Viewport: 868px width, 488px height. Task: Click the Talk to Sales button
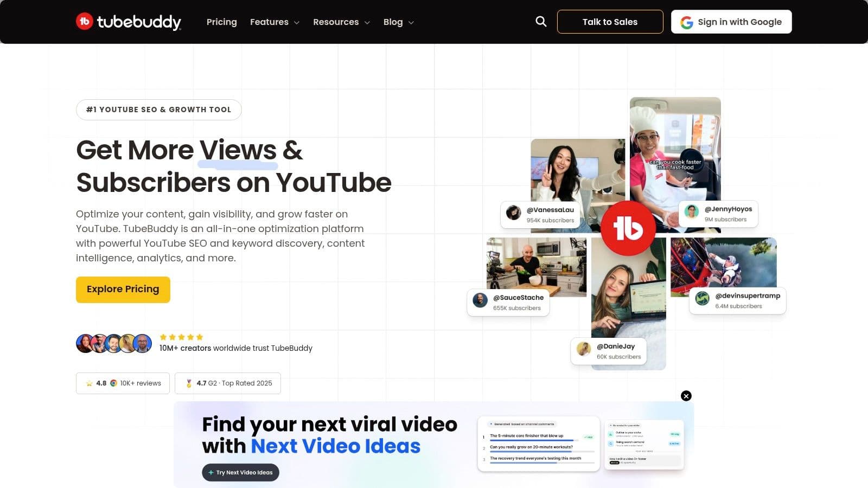610,22
